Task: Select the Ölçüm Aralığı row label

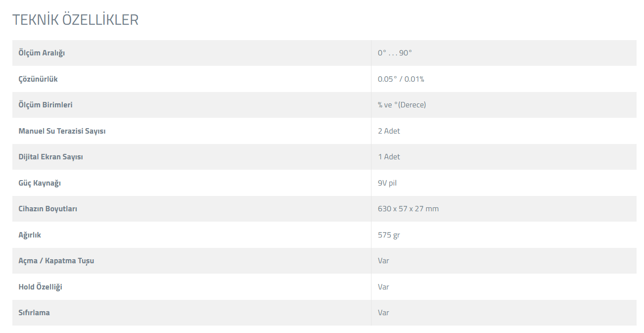Action: point(42,53)
